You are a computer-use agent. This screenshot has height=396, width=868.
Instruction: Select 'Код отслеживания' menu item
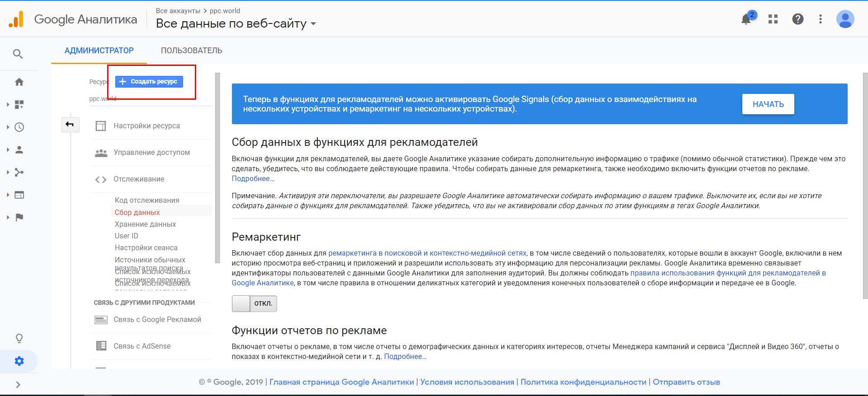tap(147, 200)
